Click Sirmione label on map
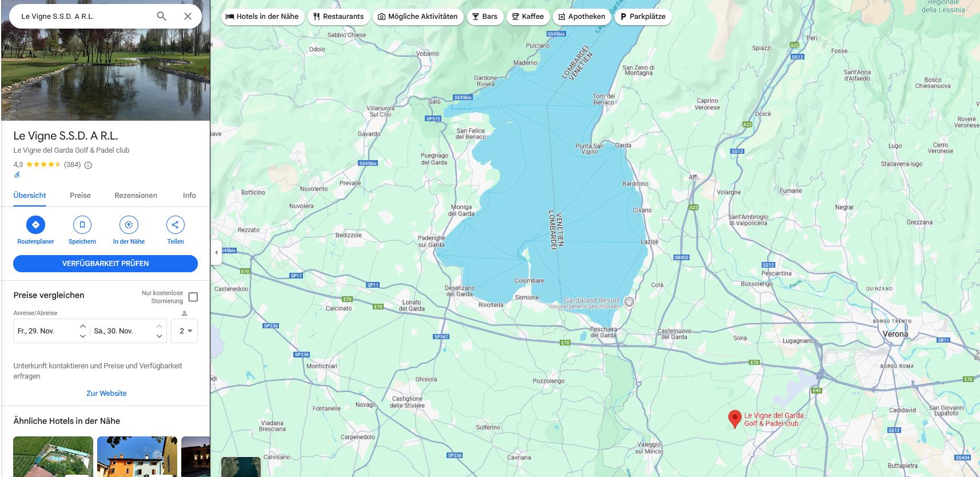 click(x=527, y=297)
